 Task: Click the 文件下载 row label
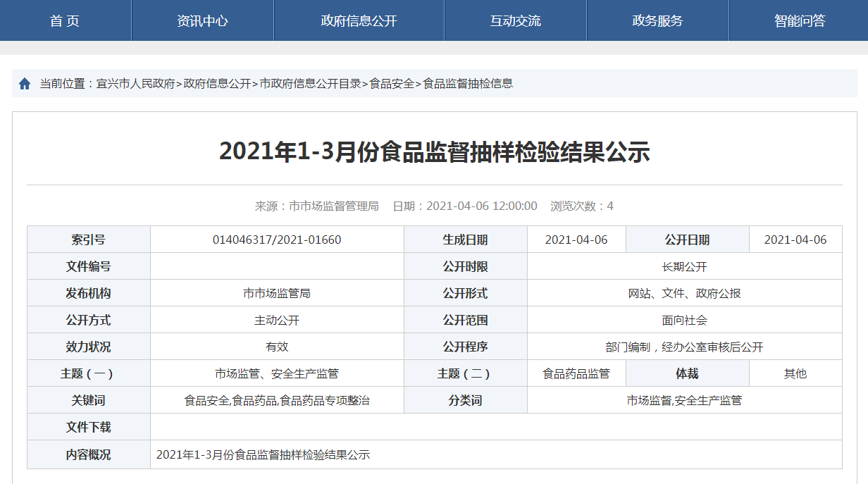88,428
